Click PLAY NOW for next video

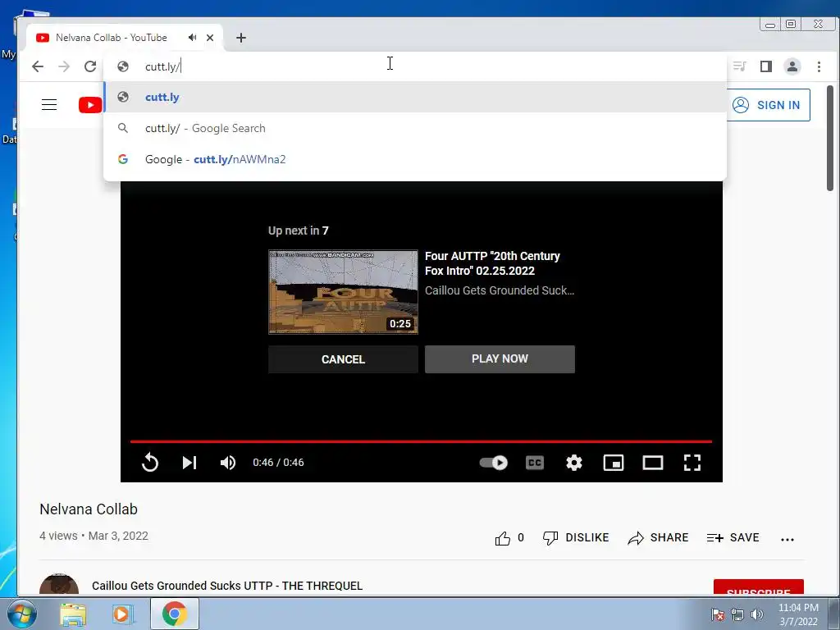point(500,359)
